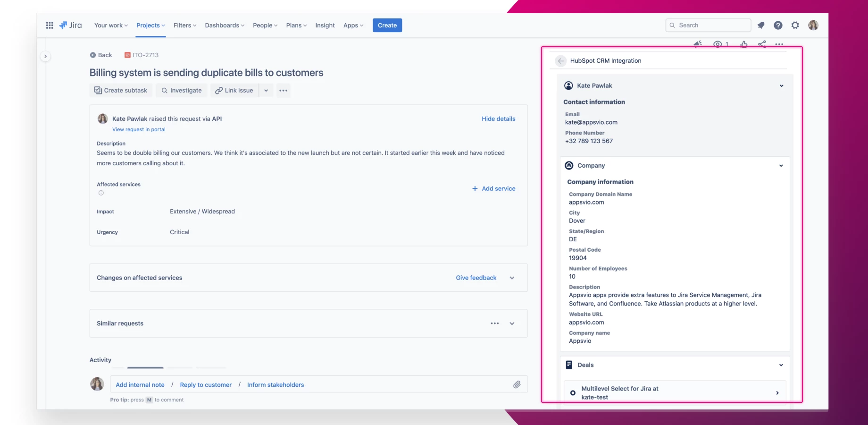
Task: Attach a file using paperclip icon
Action: (x=517, y=385)
